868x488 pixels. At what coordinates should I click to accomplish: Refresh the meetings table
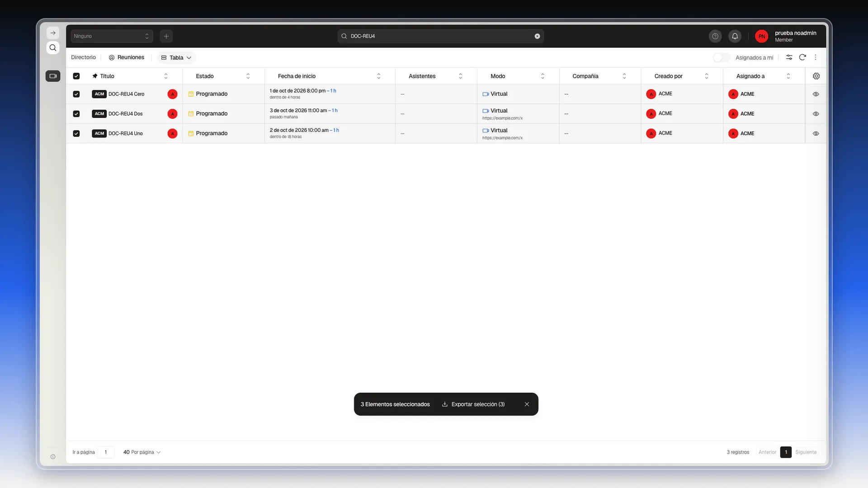(x=802, y=57)
